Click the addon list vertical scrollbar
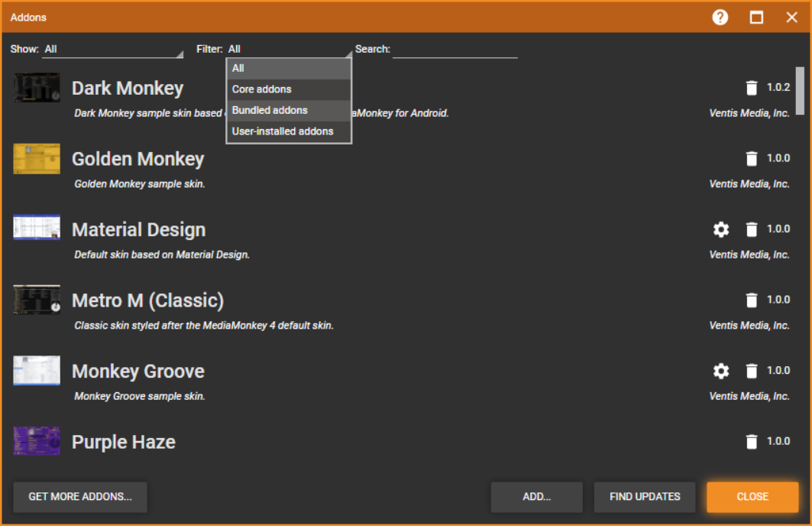The height and width of the screenshot is (526, 812). pyautogui.click(x=800, y=90)
